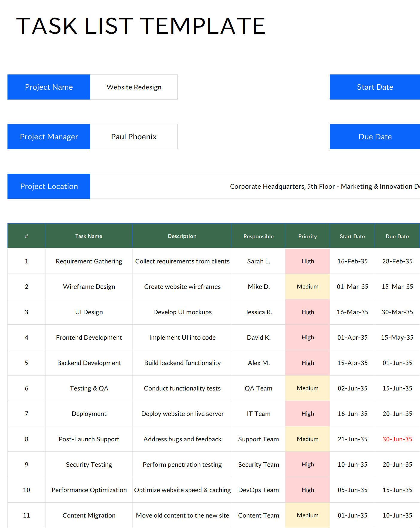This screenshot has height=528, width=420.
Task: Select Medium priority for Content Migration
Action: (308, 515)
